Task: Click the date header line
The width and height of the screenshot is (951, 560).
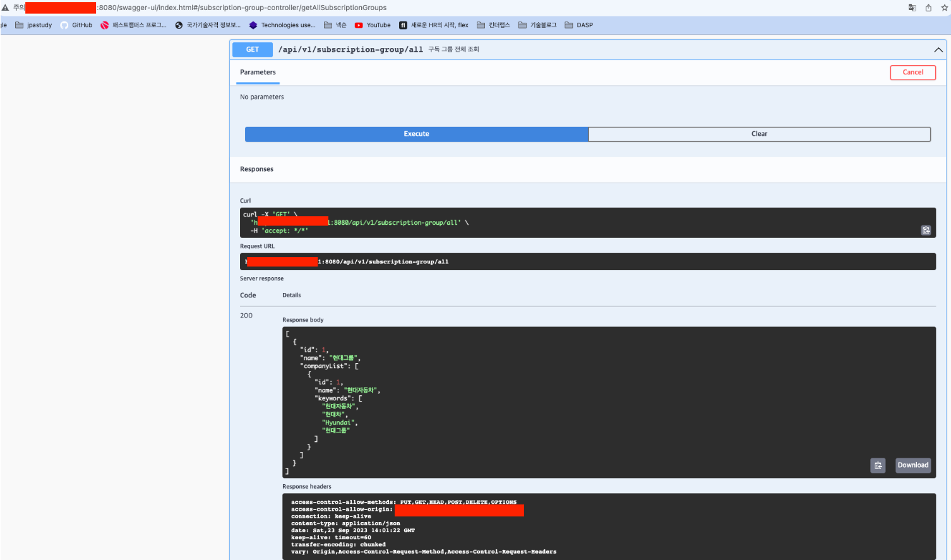Action: [353, 530]
